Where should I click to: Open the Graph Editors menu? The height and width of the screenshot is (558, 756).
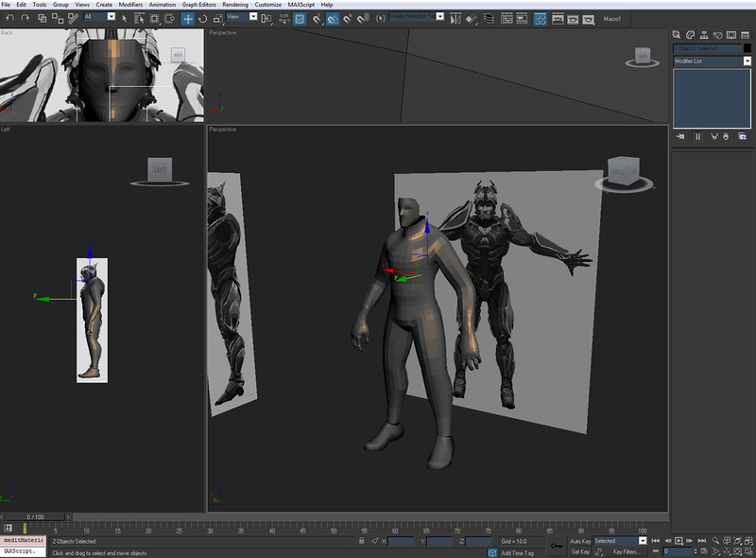[x=198, y=5]
